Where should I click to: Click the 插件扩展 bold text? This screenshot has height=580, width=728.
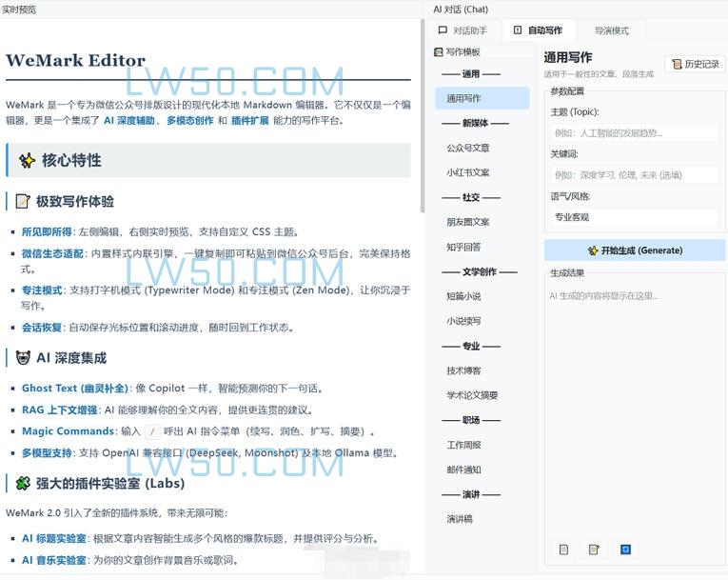249,120
